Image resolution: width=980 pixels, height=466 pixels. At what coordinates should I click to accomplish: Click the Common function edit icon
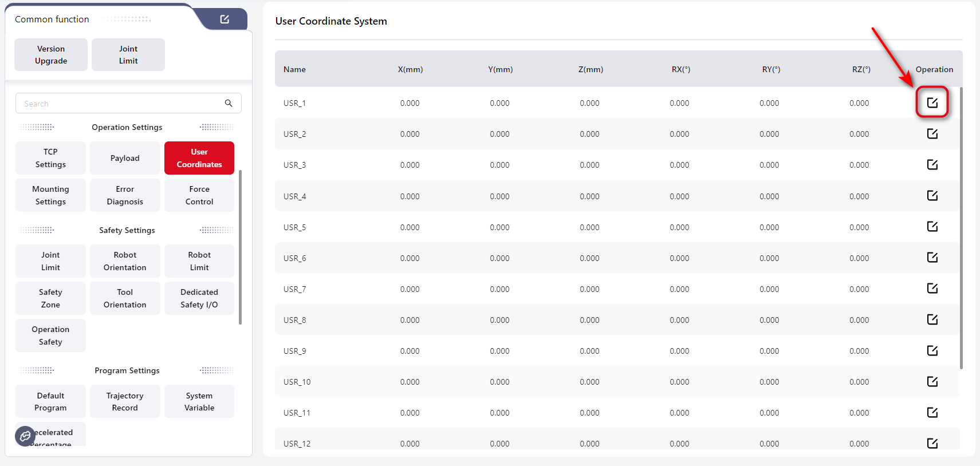225,19
